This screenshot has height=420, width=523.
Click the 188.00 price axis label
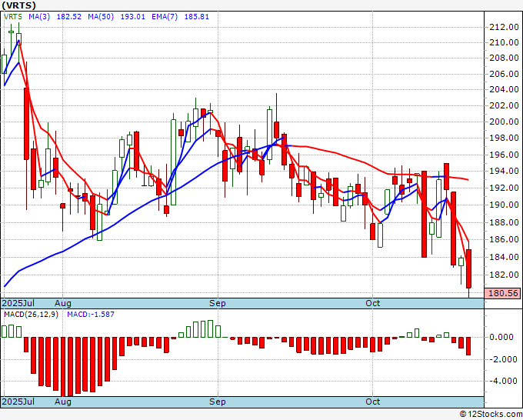coord(504,222)
